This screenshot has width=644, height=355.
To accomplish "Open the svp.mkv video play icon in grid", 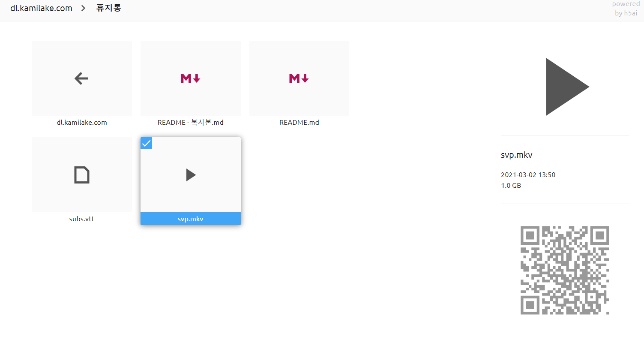I will tap(191, 175).
